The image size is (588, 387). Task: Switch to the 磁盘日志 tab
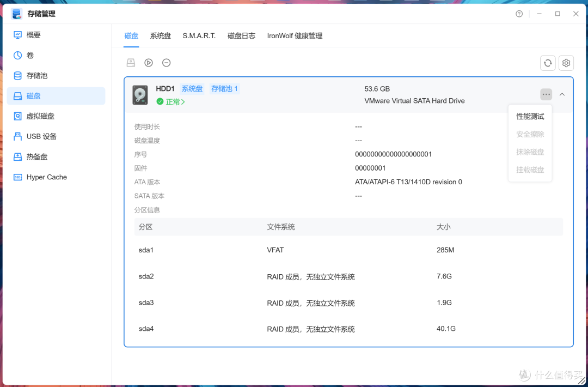pyautogui.click(x=242, y=35)
